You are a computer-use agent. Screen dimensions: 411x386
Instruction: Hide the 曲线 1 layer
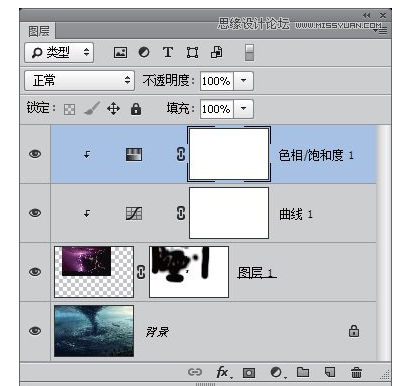pyautogui.click(x=35, y=213)
